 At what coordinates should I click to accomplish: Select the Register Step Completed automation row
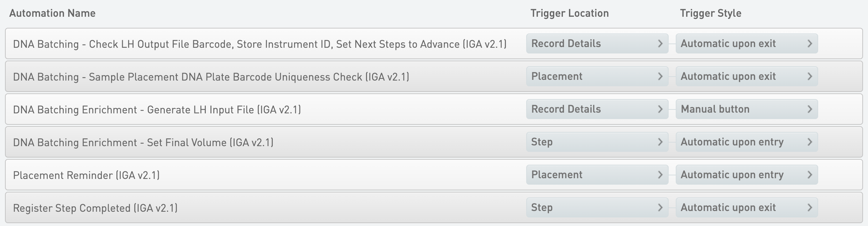tap(95, 208)
